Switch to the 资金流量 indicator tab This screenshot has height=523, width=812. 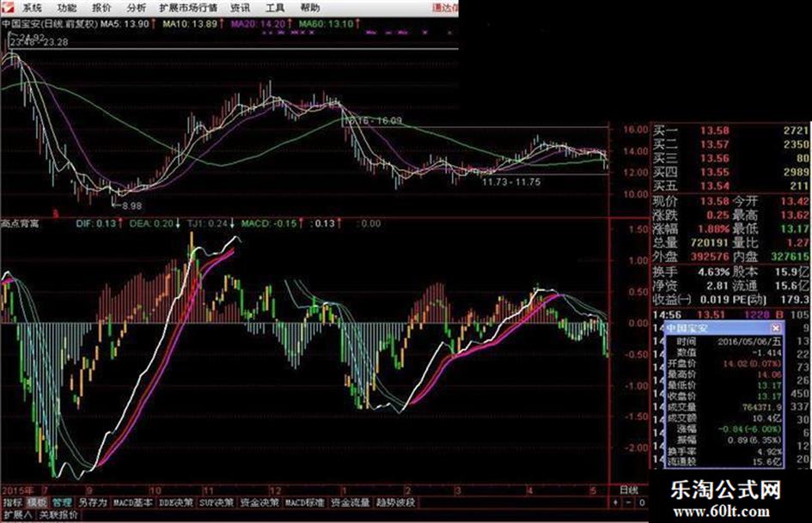pyautogui.click(x=351, y=502)
